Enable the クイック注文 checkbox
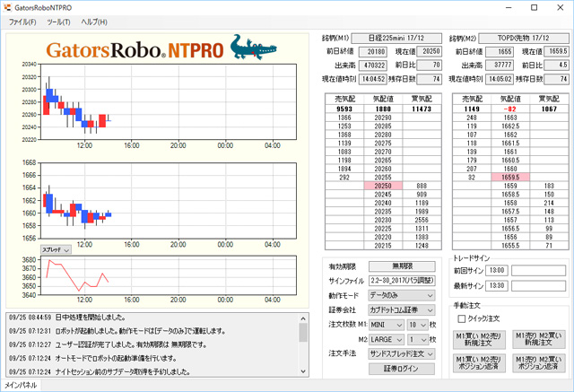The height and width of the screenshot is (392, 574). [x=462, y=318]
